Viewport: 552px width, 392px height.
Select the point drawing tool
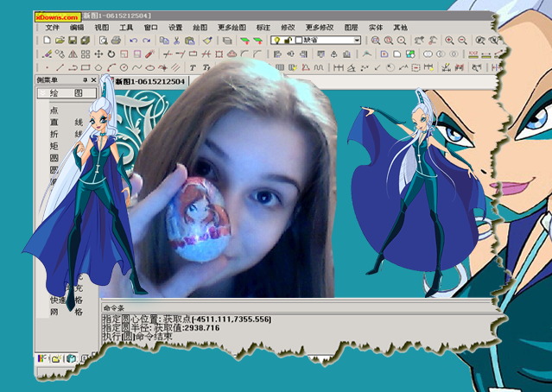pos(47,67)
